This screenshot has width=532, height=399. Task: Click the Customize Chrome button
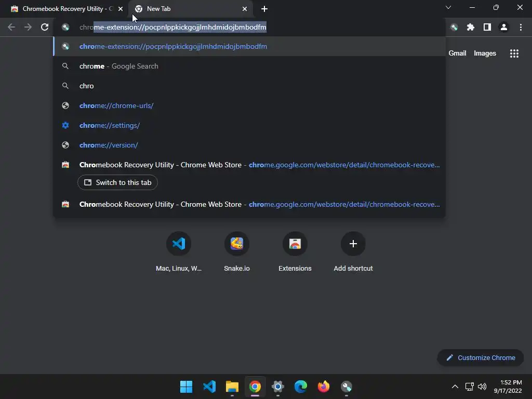pos(481,357)
